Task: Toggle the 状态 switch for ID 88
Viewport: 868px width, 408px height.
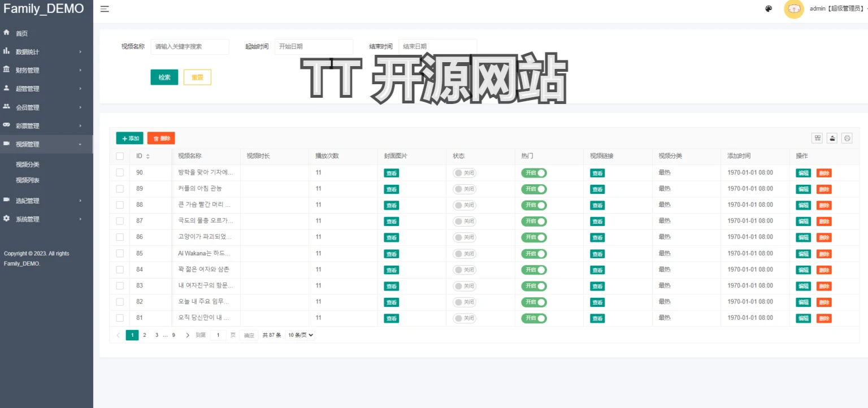Action: point(465,205)
